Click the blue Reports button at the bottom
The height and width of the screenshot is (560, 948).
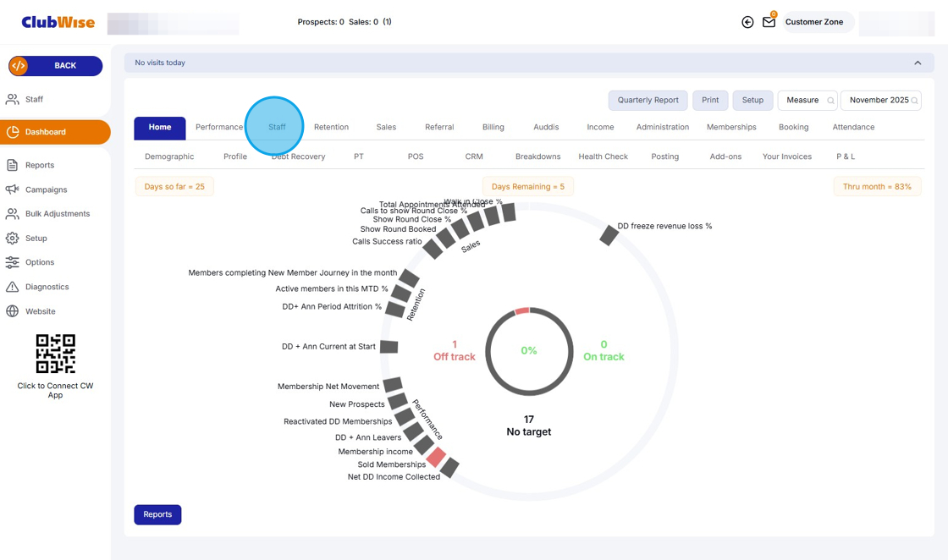tap(157, 514)
